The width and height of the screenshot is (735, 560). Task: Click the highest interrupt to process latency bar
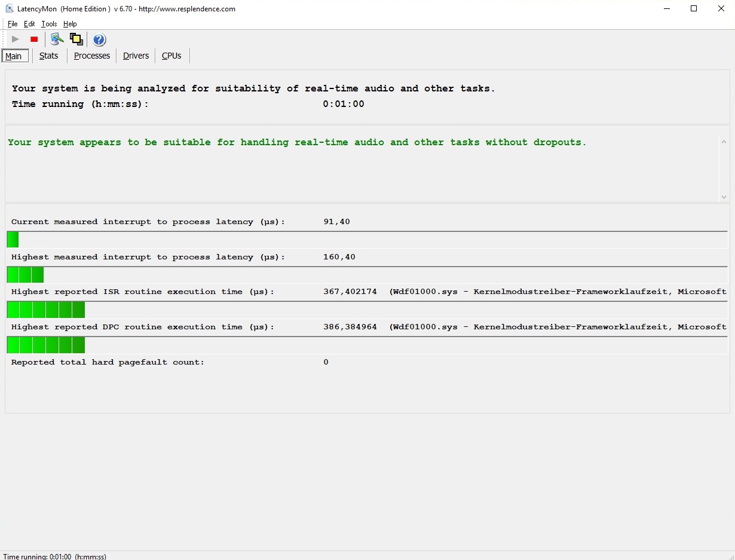click(367, 275)
